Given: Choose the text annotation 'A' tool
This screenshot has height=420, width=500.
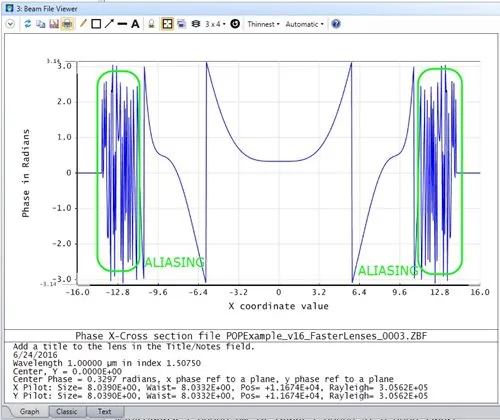Looking at the screenshot, I should [135, 24].
